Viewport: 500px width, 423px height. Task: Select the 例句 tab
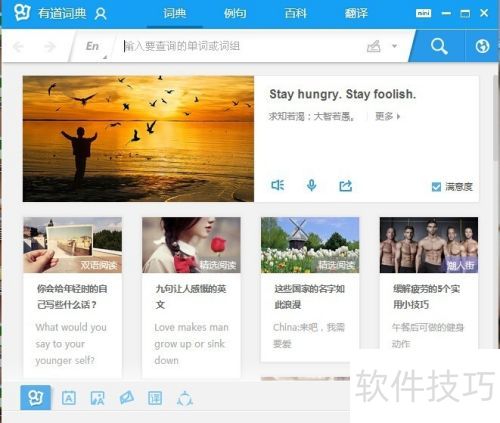click(235, 13)
